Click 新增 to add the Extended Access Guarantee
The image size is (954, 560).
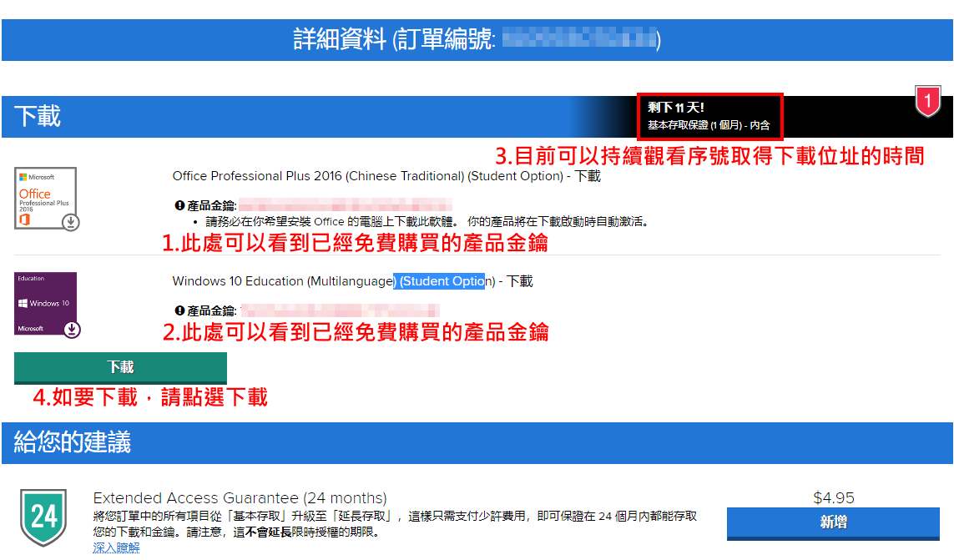click(x=833, y=523)
